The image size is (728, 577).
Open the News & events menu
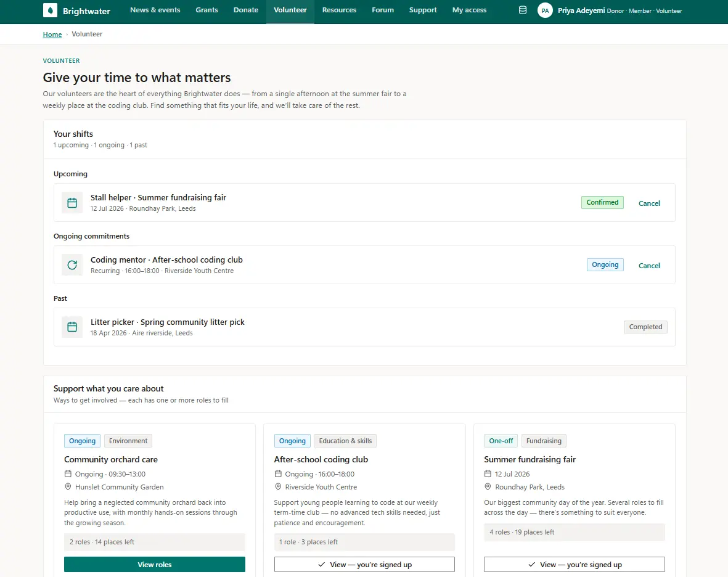click(155, 10)
